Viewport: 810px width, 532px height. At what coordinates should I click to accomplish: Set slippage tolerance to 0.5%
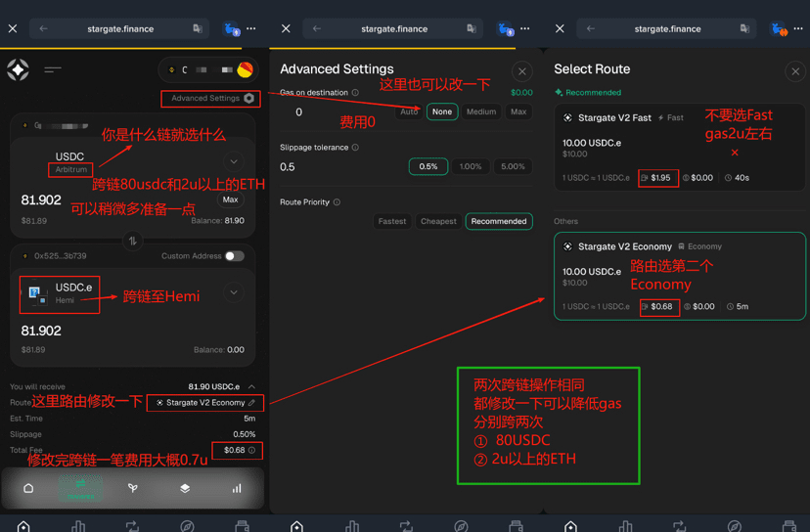428,166
